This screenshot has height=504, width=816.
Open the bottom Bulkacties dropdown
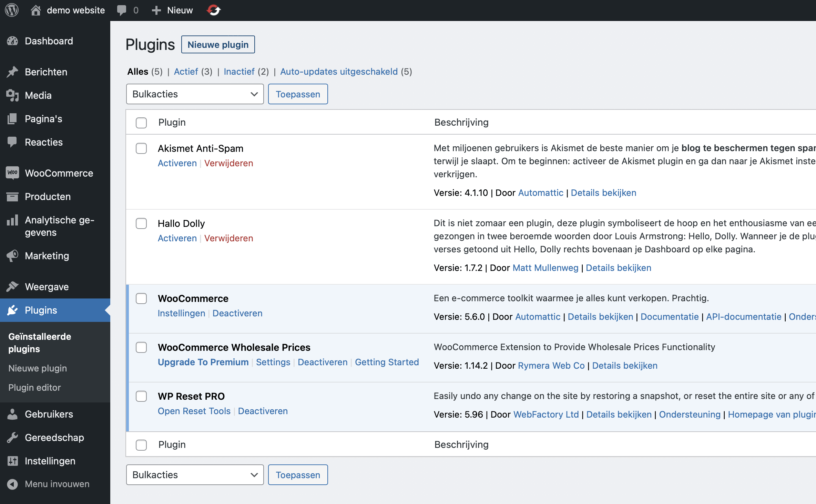coord(195,475)
